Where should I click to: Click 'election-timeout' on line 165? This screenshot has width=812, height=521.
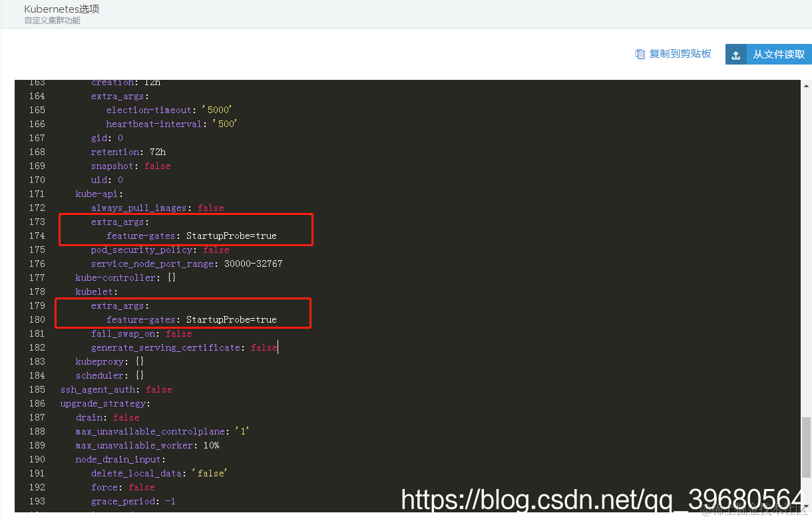coord(149,110)
